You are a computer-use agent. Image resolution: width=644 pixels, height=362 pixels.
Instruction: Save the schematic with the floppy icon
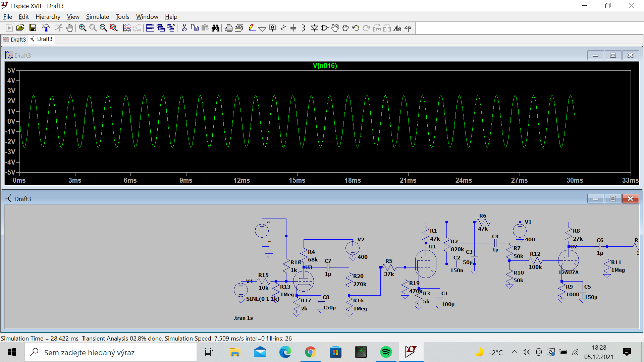[33, 28]
